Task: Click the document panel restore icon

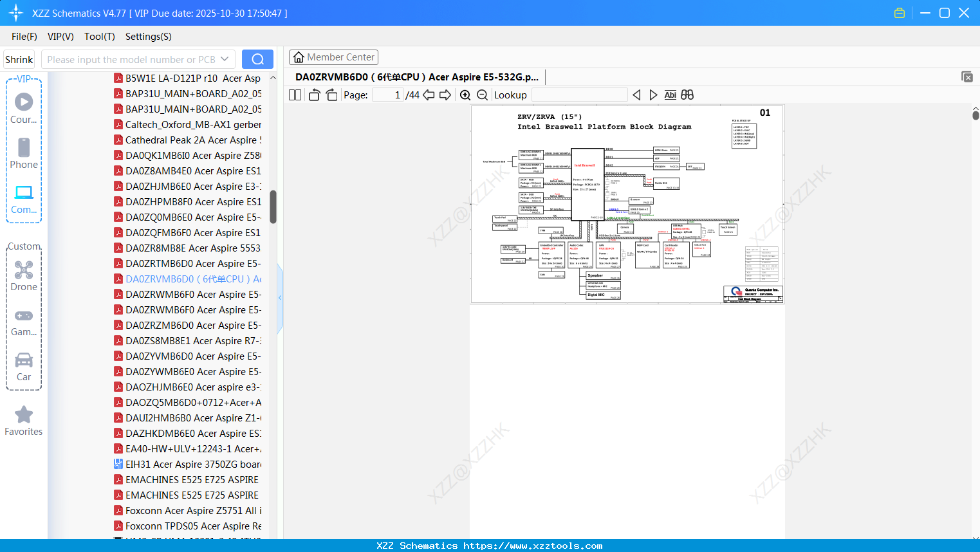Action: 967,77
